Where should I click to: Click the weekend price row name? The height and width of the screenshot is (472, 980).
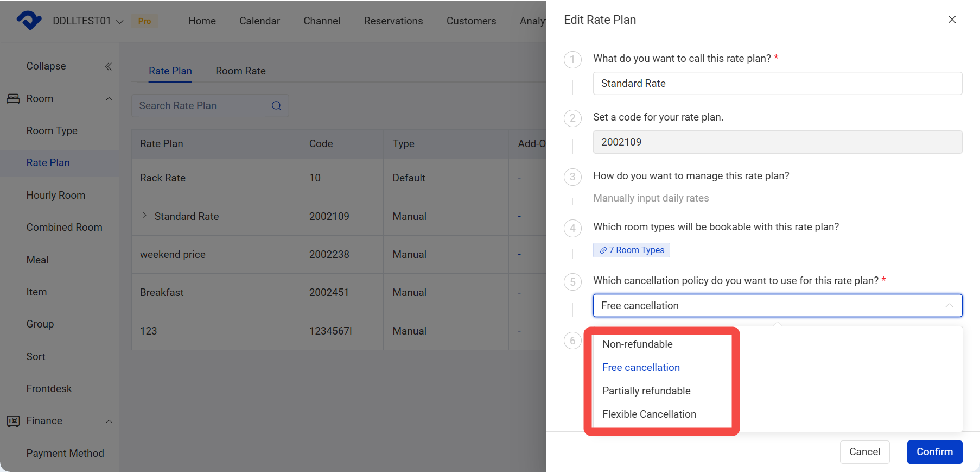(x=173, y=254)
